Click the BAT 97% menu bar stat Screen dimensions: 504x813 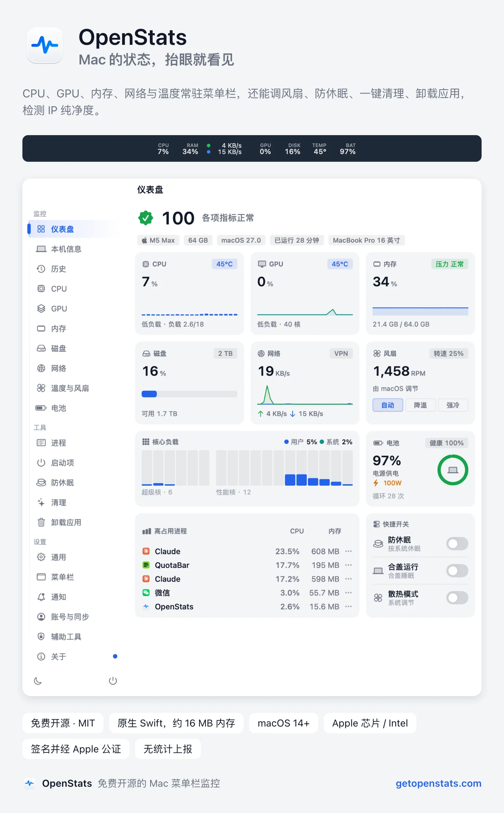348,149
